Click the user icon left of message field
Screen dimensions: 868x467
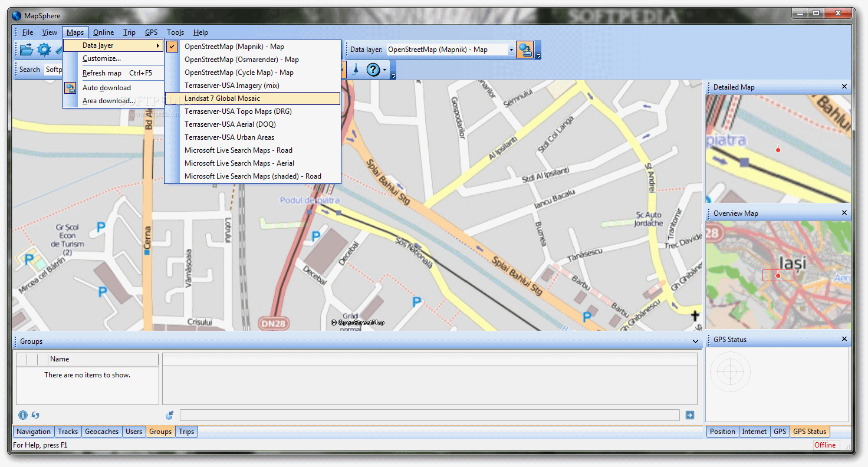click(x=170, y=415)
